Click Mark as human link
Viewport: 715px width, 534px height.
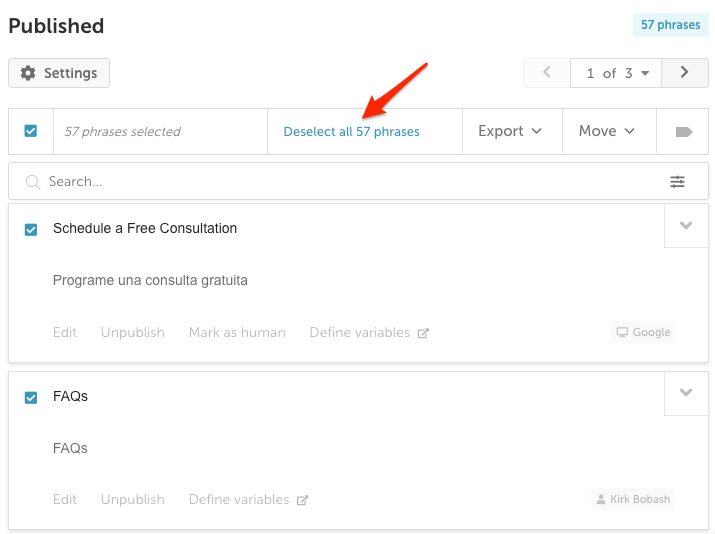[x=237, y=332]
